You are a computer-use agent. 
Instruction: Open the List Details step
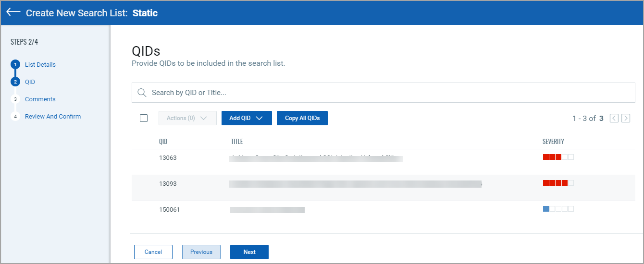[40, 65]
